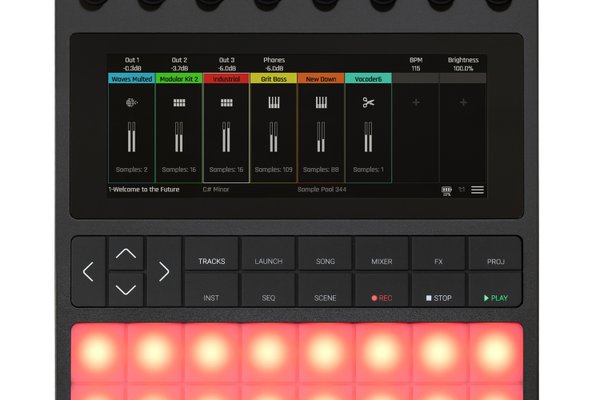Tap 'Samples: 16' on Modular Kit 2
The height and width of the screenshot is (400, 600).
coord(179,170)
